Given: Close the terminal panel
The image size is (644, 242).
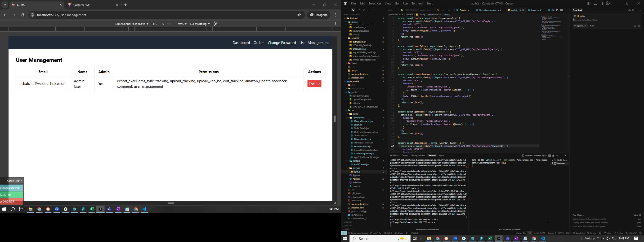Looking at the screenshot, I should (566, 156).
